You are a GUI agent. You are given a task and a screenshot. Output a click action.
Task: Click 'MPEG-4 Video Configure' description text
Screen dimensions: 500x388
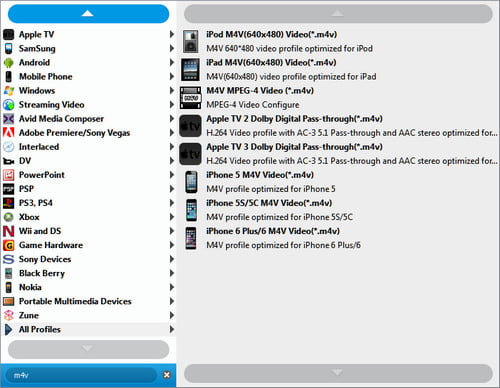253,105
